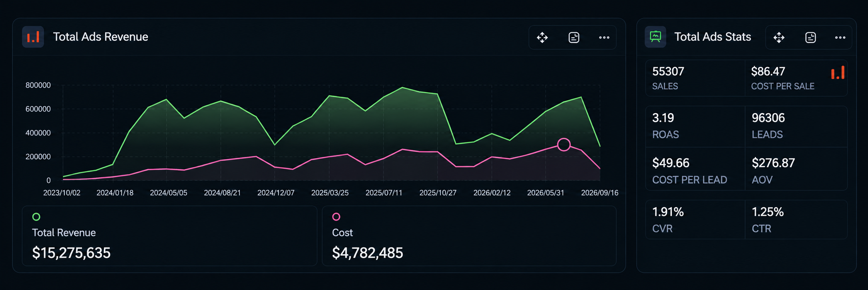
Task: Toggle the green Total Revenue legend marker
Action: click(36, 217)
